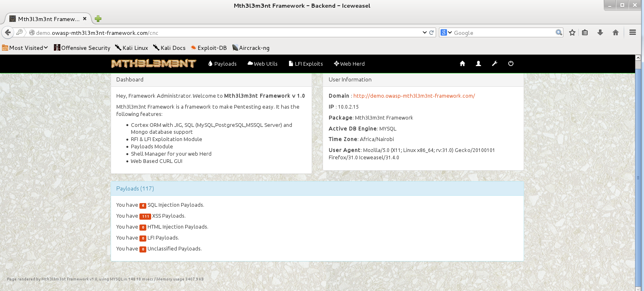Open the Web Utils menu
Viewport: 644px width, 291px height.
pos(262,64)
